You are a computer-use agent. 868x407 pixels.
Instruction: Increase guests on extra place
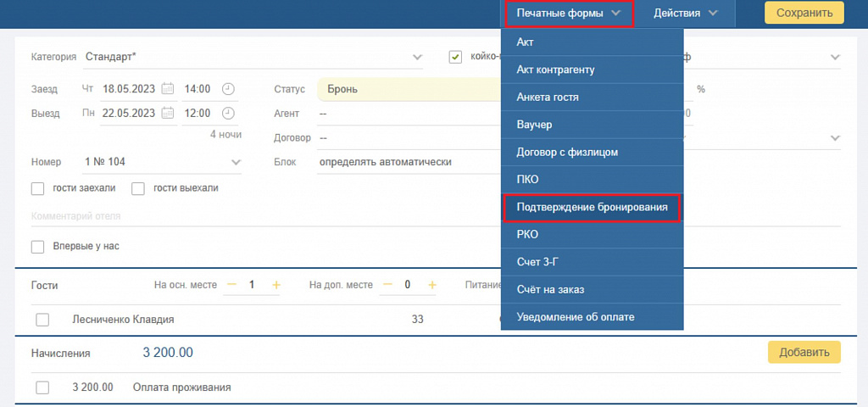(432, 285)
